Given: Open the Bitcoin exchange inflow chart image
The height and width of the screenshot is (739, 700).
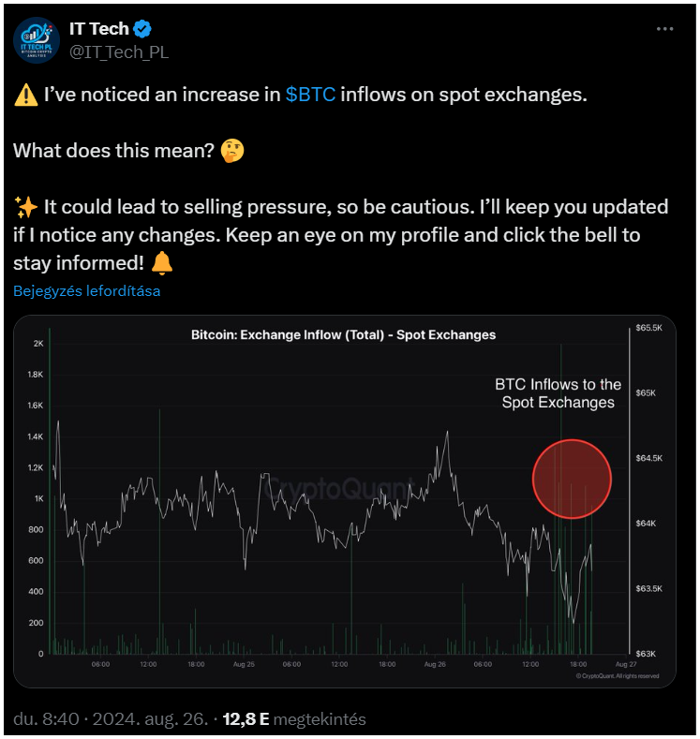Looking at the screenshot, I should coord(345,501).
